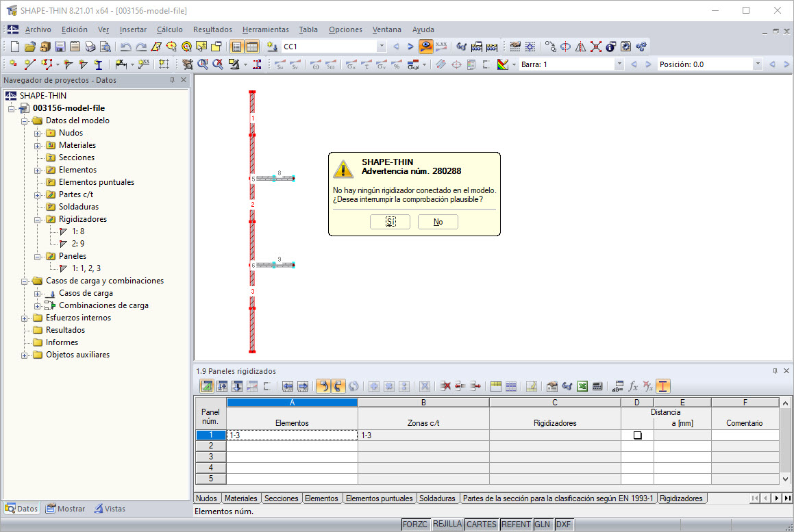Click Sí in the warning dialog
This screenshot has width=794, height=532.
coord(390,222)
